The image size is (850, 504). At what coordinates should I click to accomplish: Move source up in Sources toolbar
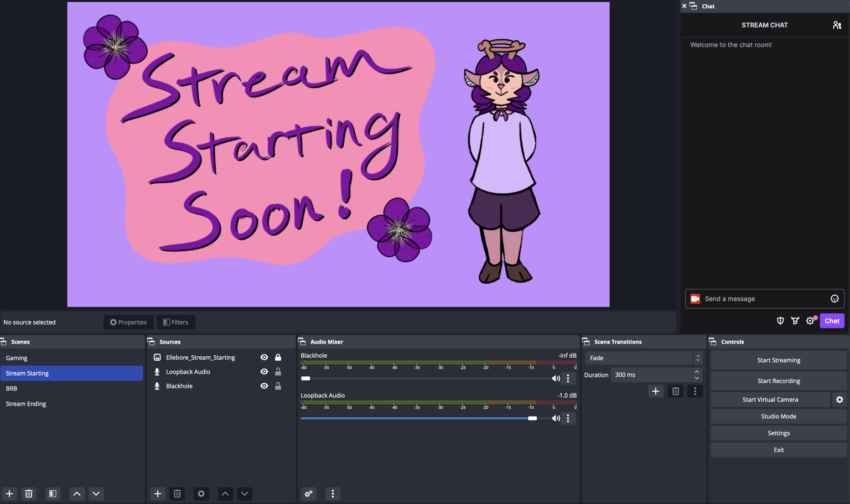point(225,493)
